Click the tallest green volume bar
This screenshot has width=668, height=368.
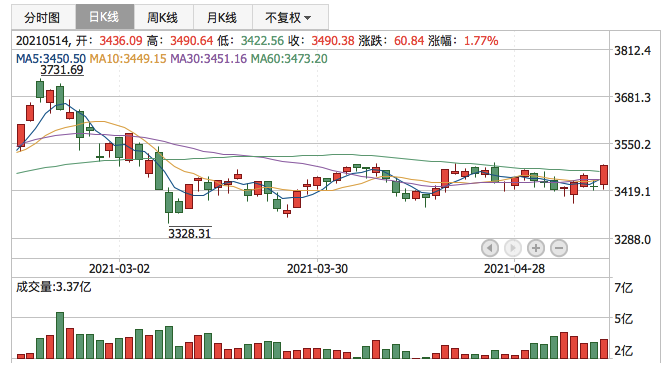click(60, 335)
